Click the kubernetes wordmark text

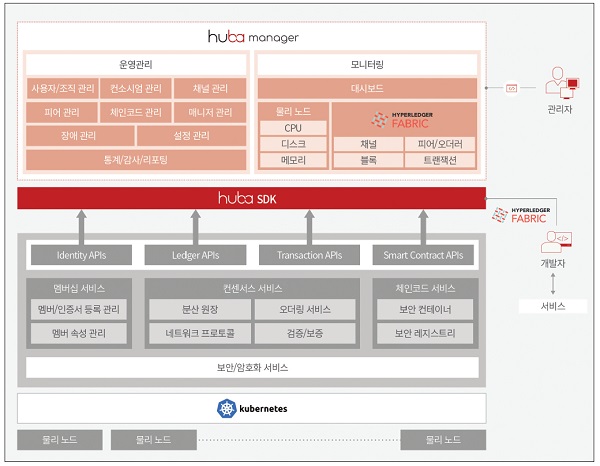[x=263, y=409]
